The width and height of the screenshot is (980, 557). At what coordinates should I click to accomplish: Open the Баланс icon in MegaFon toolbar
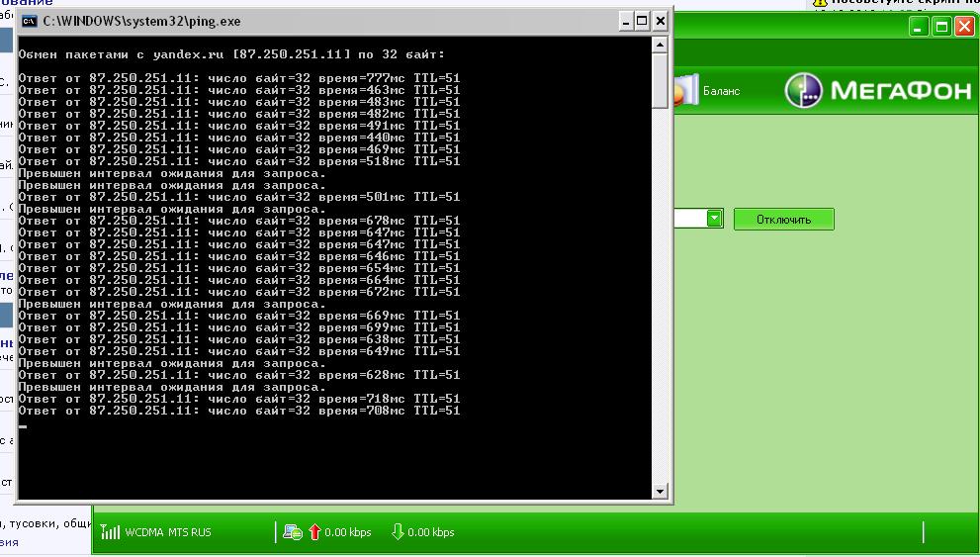687,90
